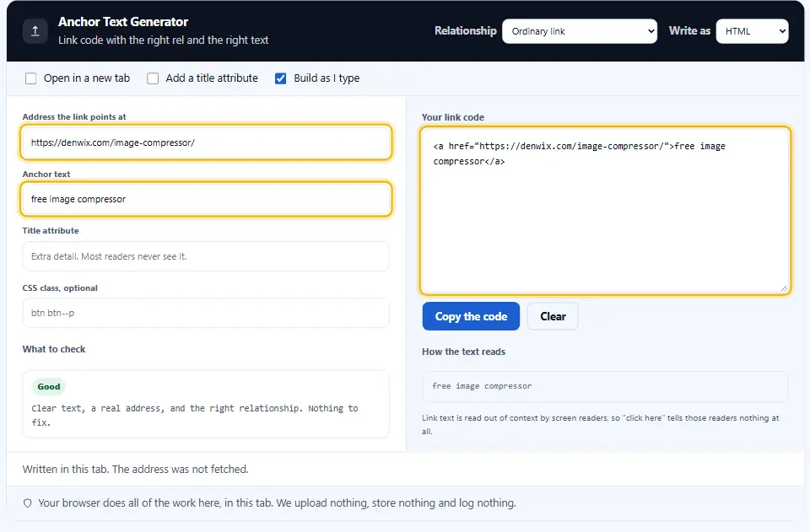810x532 pixels.
Task: Click the shield privacy icon in the footer
Action: click(28, 503)
